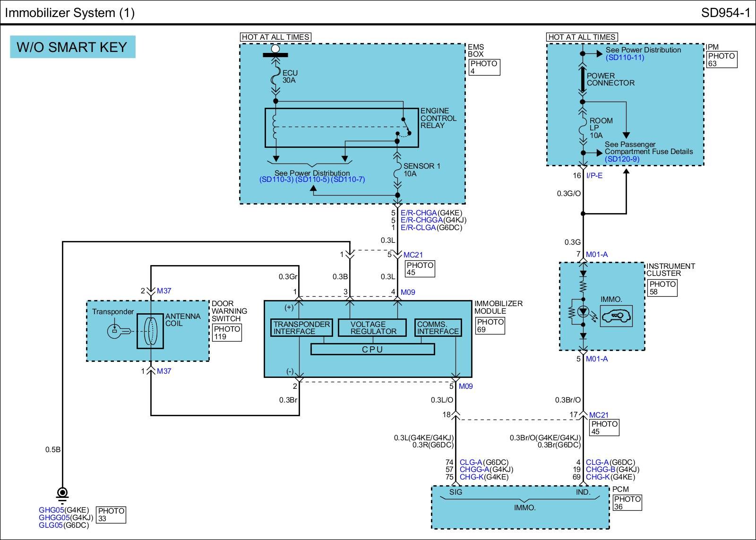Open PHOTO 119 for door warning switch
The height and width of the screenshot is (540, 756).
pos(227,333)
